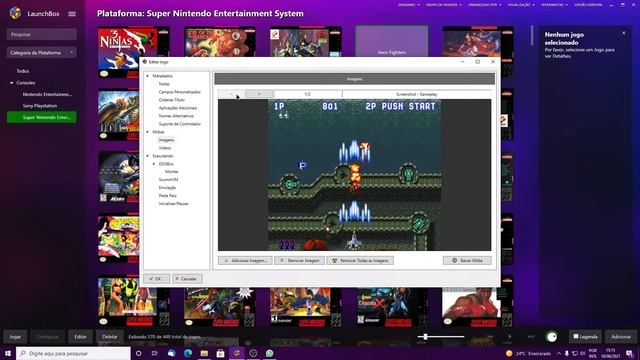Collapse the Executando tree node
Viewport: 640px width, 360px height.
[x=148, y=156]
